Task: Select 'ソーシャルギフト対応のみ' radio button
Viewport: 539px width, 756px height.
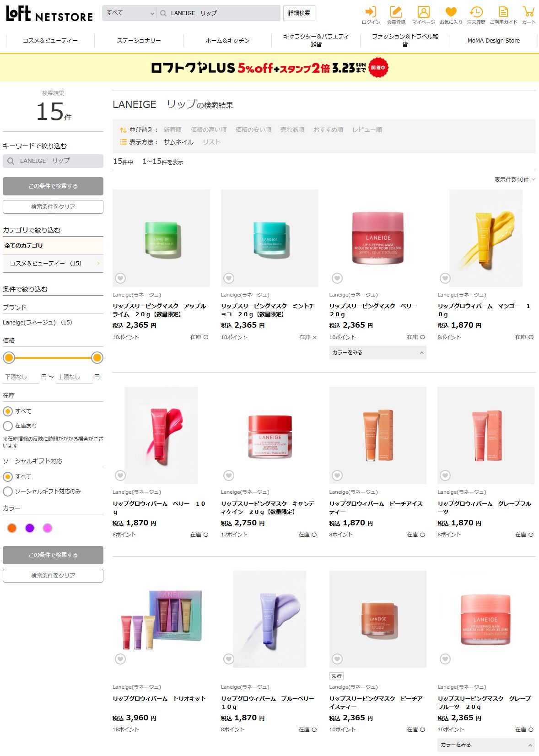Action: 8,491
